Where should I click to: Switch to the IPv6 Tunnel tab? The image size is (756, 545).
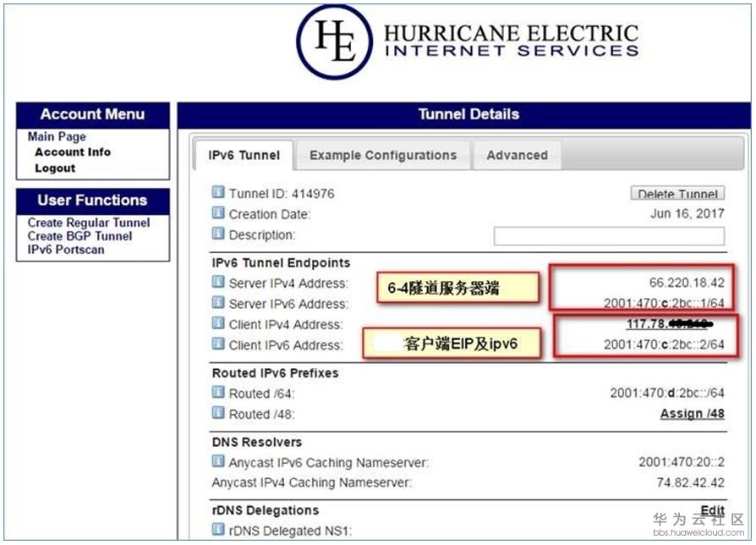click(x=244, y=156)
